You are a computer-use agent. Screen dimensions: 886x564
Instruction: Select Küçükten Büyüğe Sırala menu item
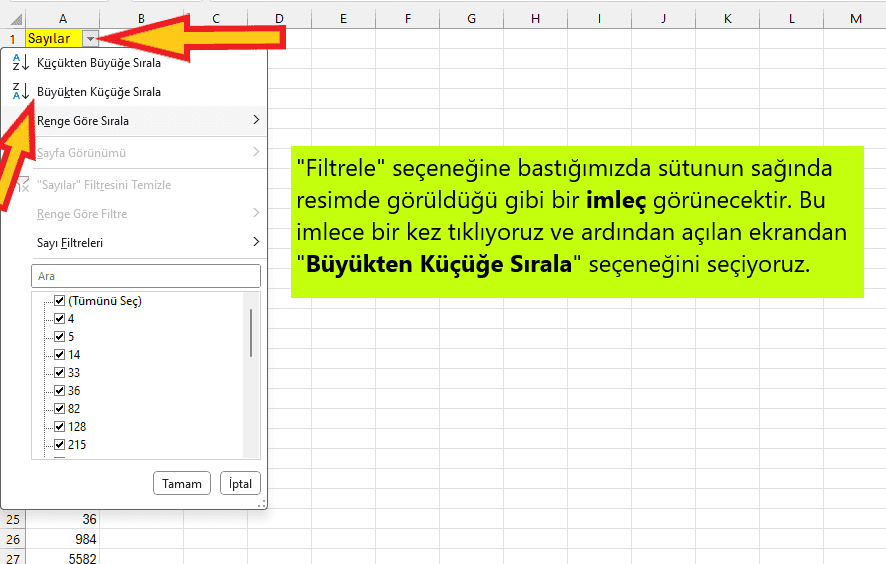[98, 63]
